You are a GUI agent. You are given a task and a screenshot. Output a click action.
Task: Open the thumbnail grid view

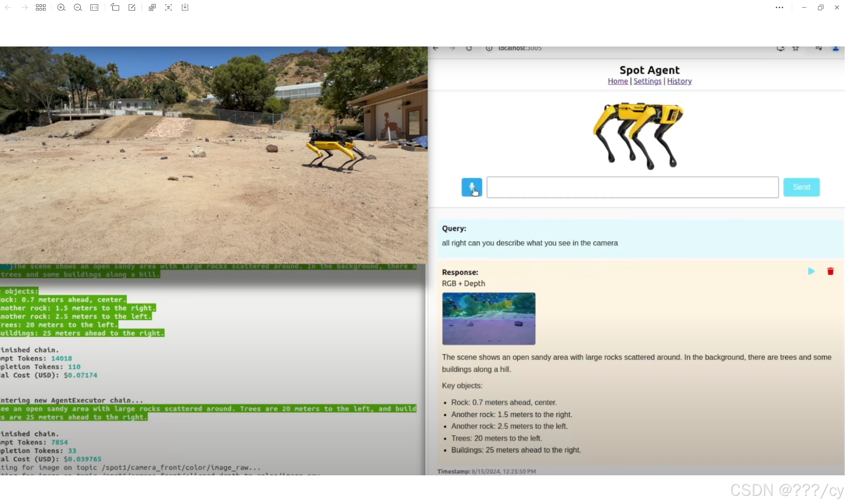41,8
